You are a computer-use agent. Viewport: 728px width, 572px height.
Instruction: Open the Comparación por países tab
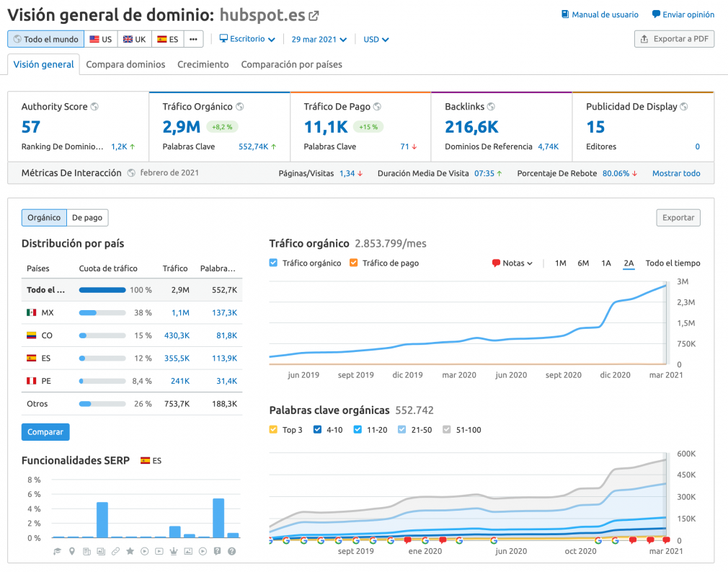point(292,65)
